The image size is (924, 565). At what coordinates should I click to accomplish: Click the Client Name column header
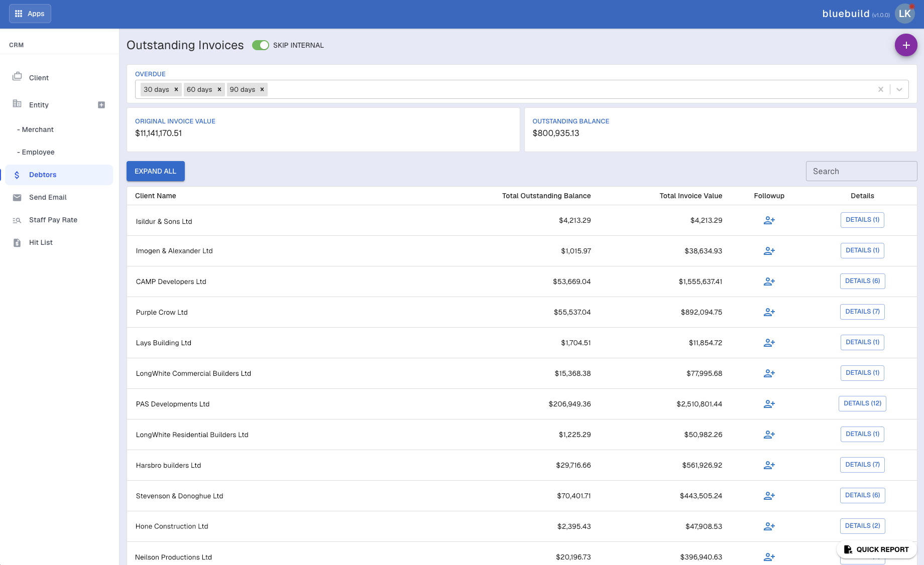156,196
